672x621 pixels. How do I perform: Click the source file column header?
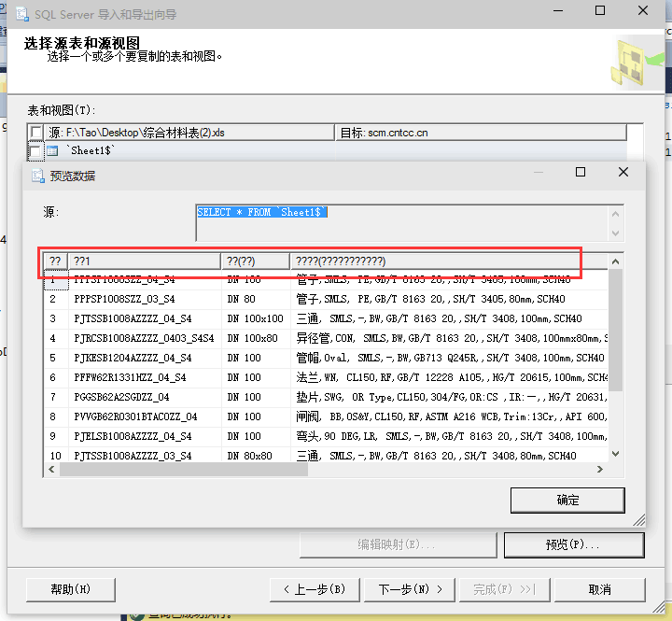(x=189, y=133)
